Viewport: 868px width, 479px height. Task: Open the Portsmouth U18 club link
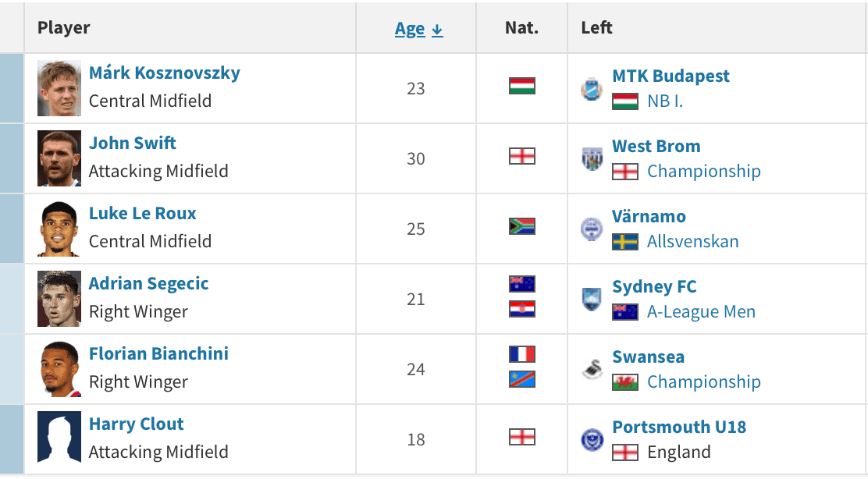[x=679, y=427]
